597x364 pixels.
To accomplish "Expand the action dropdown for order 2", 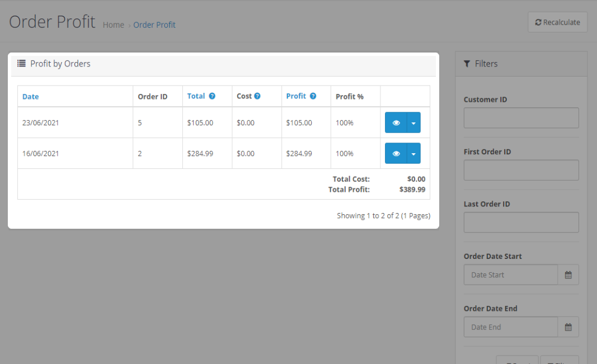I will tap(413, 153).
